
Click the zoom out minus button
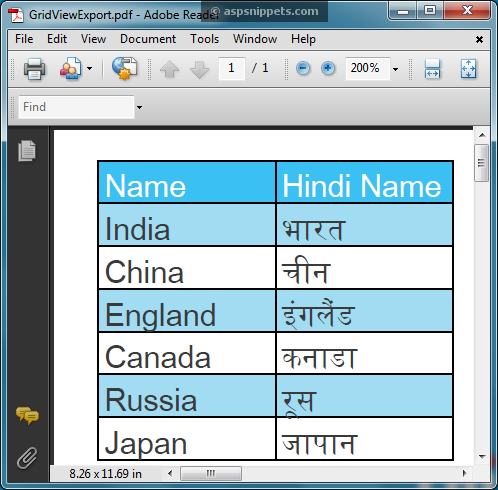pos(303,68)
